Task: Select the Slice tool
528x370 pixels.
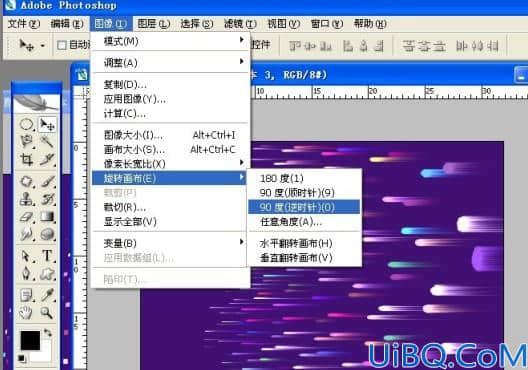Action: (x=47, y=159)
